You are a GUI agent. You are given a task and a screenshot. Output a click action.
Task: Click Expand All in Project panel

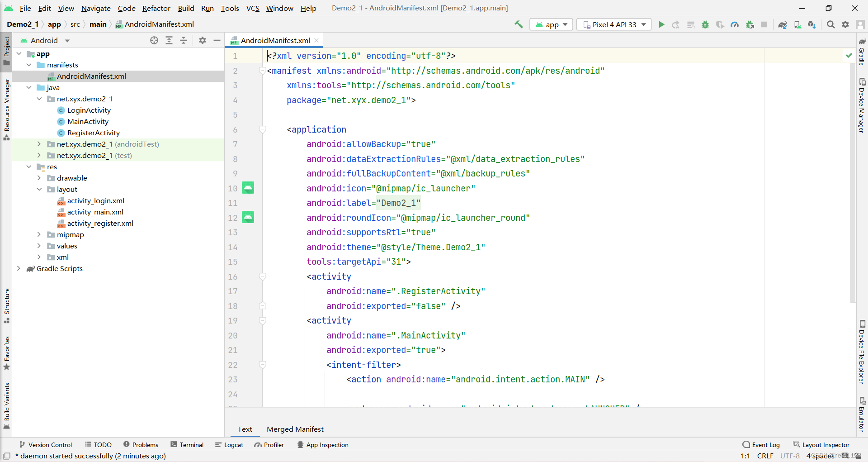[x=169, y=40]
